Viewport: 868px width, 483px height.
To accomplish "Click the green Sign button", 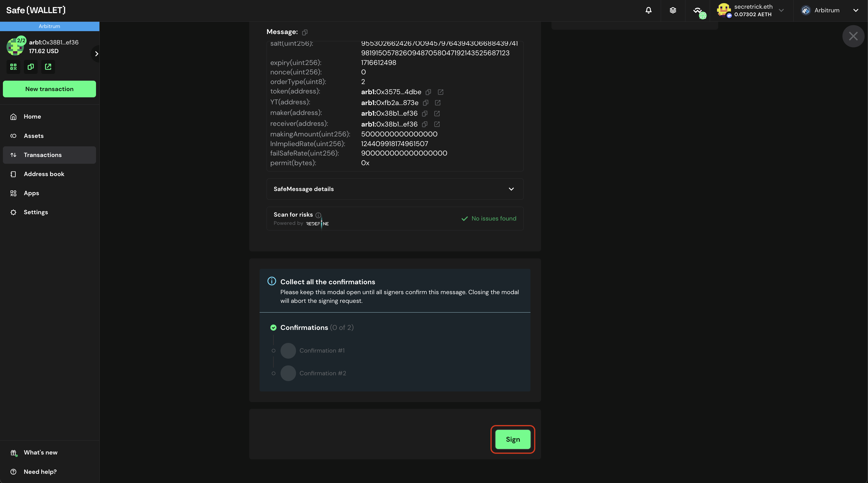I will [x=512, y=440].
